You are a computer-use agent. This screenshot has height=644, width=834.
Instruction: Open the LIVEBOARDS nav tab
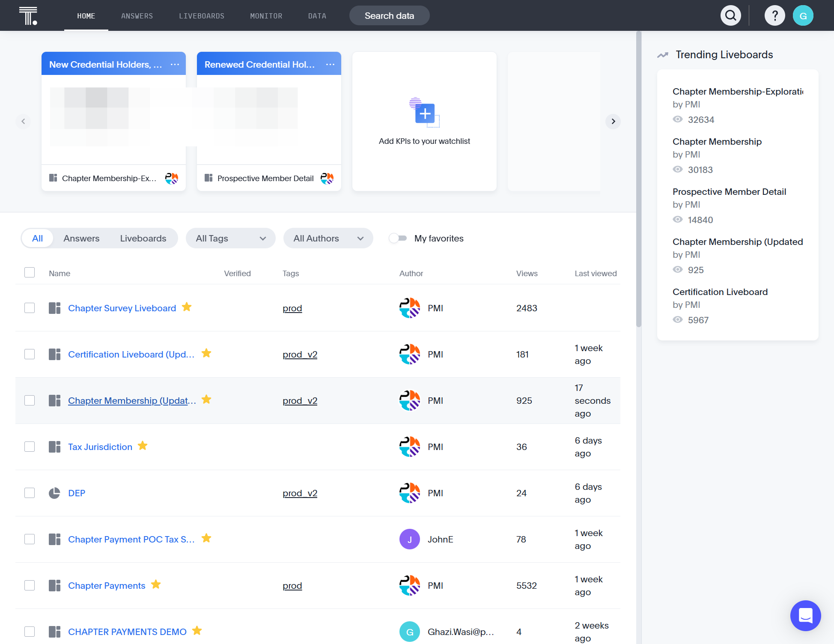[202, 16]
